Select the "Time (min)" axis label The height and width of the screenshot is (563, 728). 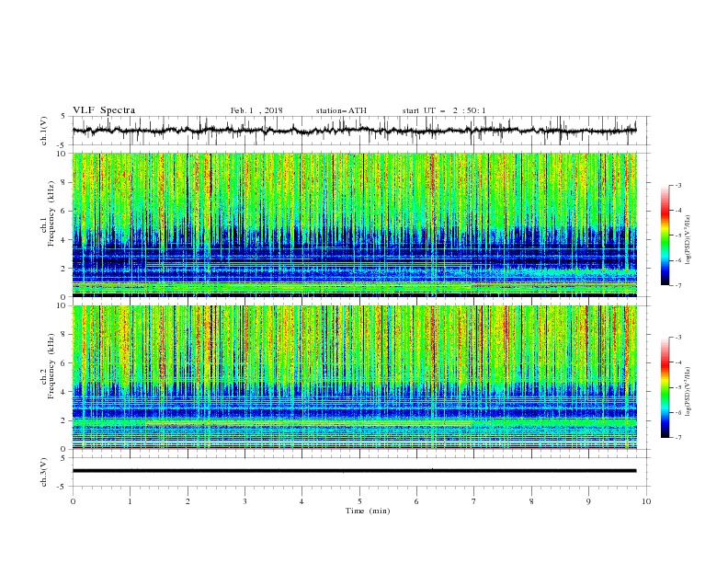(368, 511)
